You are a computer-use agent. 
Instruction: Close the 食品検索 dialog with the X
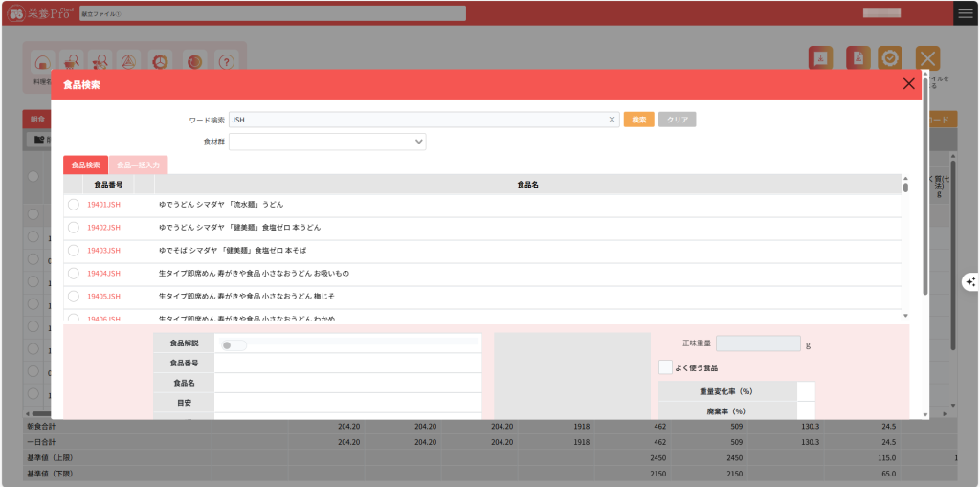pyautogui.click(x=908, y=84)
